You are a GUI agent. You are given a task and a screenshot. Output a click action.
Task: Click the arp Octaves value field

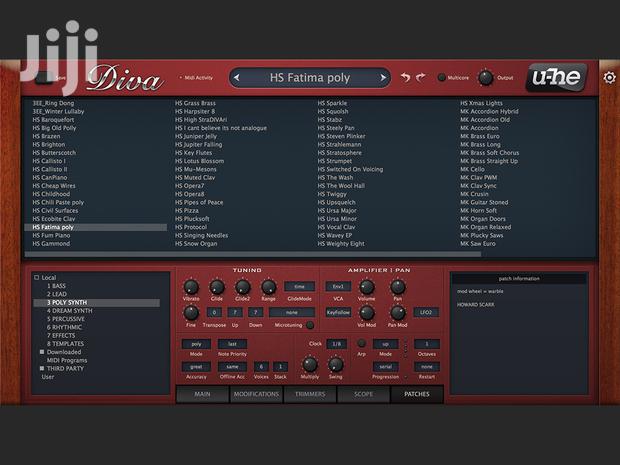click(427, 344)
